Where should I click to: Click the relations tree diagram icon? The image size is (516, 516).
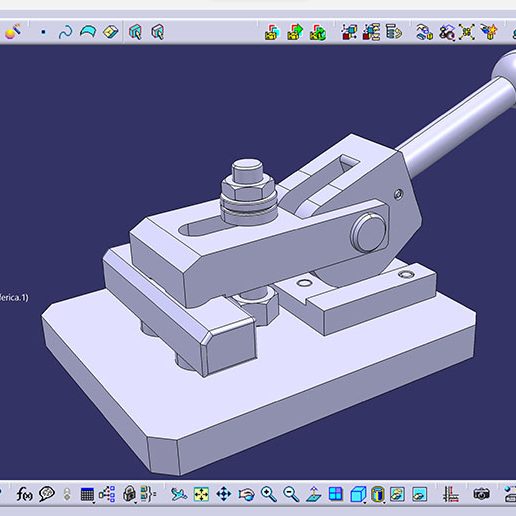click(107, 494)
